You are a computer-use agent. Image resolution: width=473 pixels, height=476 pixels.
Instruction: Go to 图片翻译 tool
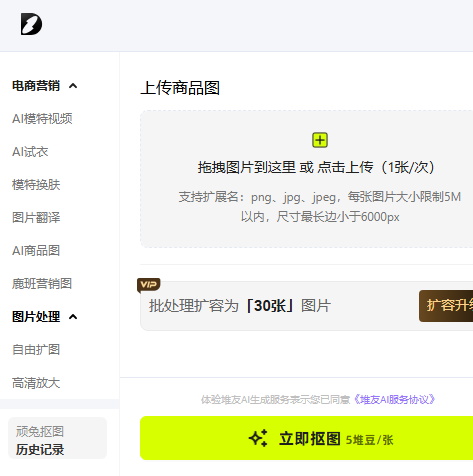tap(36, 218)
